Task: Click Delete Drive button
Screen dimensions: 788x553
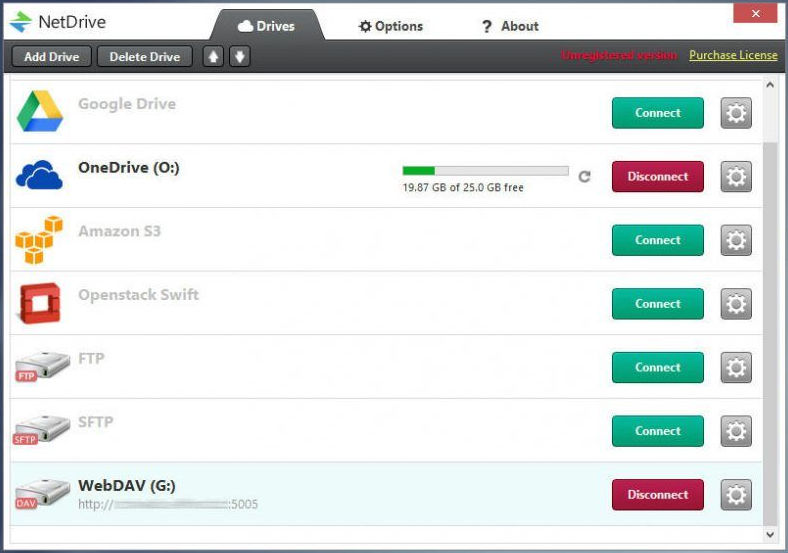Action: click(145, 56)
